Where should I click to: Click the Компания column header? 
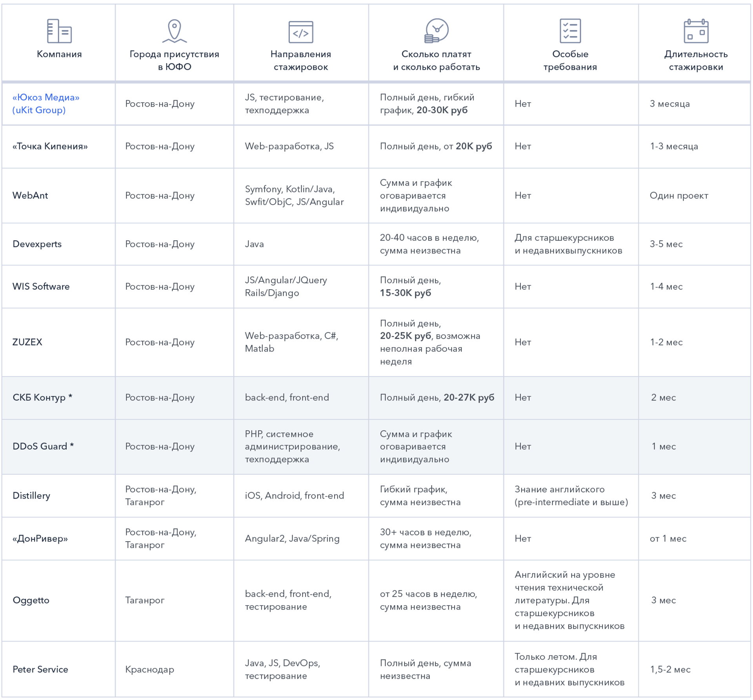59,54
